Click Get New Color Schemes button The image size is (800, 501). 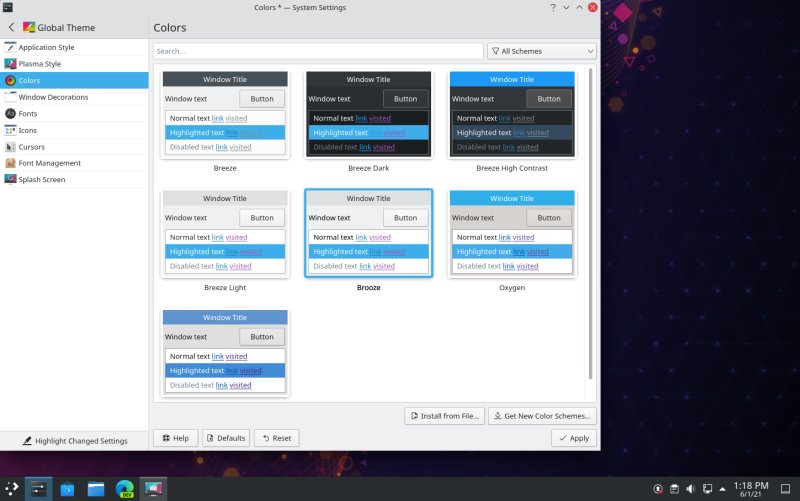[542, 416]
